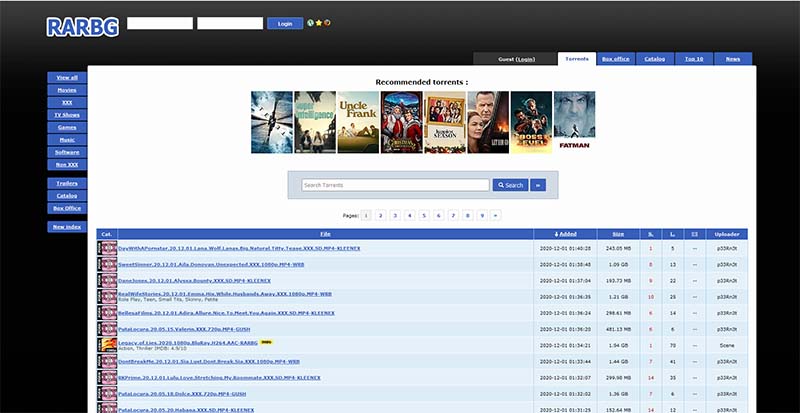The image size is (800, 413).
Task: Sort the table by Size column
Action: tap(618, 234)
